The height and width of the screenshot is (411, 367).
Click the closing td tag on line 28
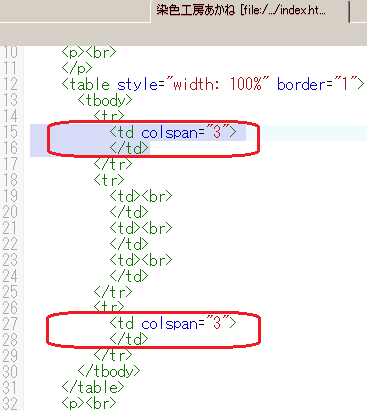pyautogui.click(x=129, y=339)
